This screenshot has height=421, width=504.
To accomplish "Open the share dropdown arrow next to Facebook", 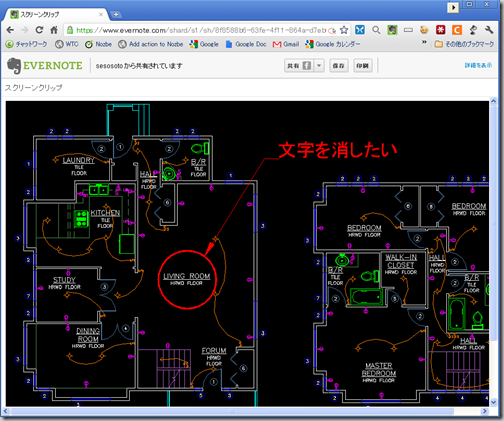I will pos(319,66).
